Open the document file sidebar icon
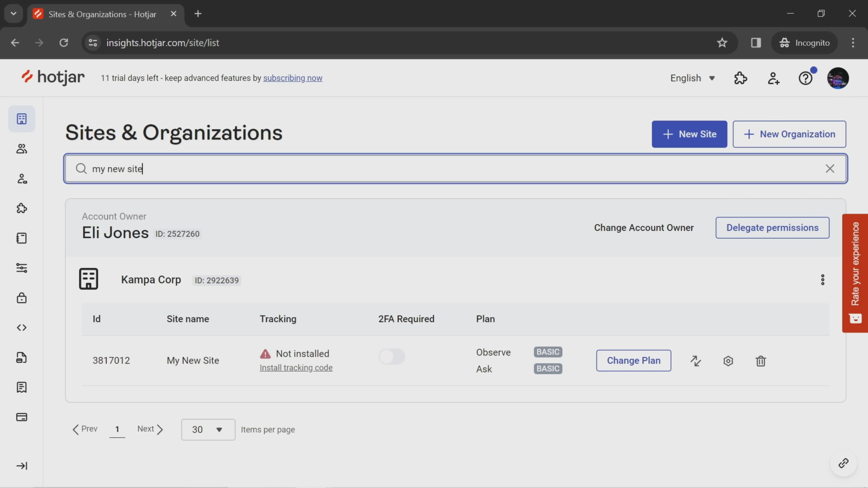 21,357
